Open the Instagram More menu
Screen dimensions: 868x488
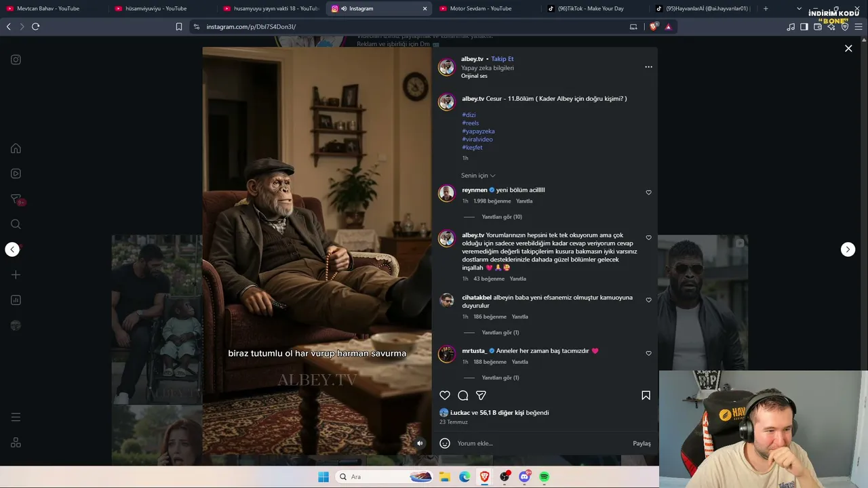point(16,417)
